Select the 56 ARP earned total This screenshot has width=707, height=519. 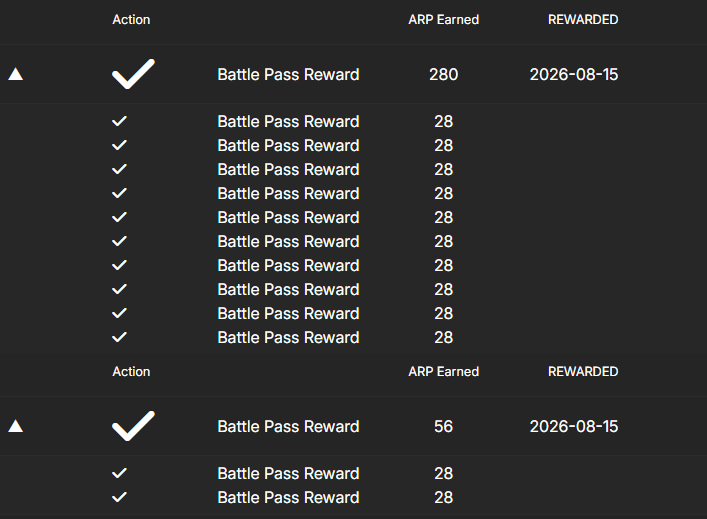point(443,426)
